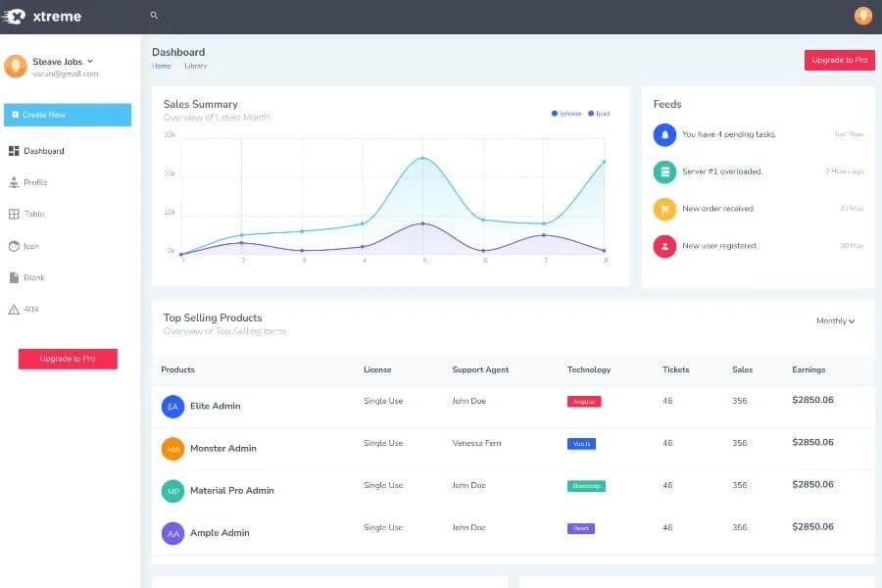Click the Home breadcrumb link
Screen dimensions: 882x588
pyautogui.click(x=161, y=67)
